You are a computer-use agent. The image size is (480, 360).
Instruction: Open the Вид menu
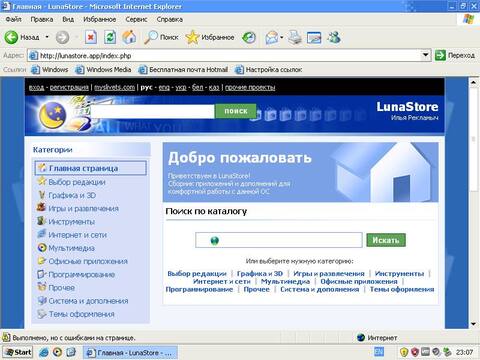point(68,19)
